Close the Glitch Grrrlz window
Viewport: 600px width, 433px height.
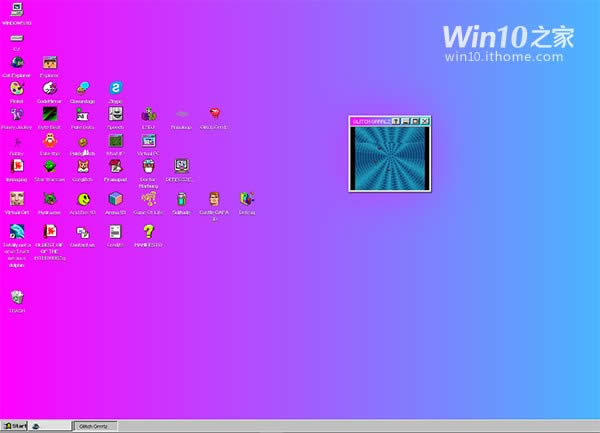tap(426, 121)
